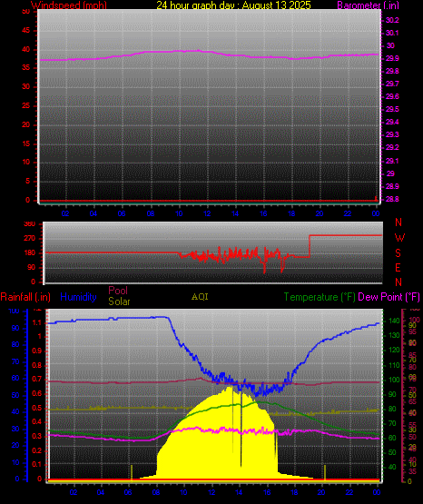Image resolution: width=423 pixels, height=504 pixels.
Task: Select barometer axis value 29.5
Action: click(x=392, y=110)
